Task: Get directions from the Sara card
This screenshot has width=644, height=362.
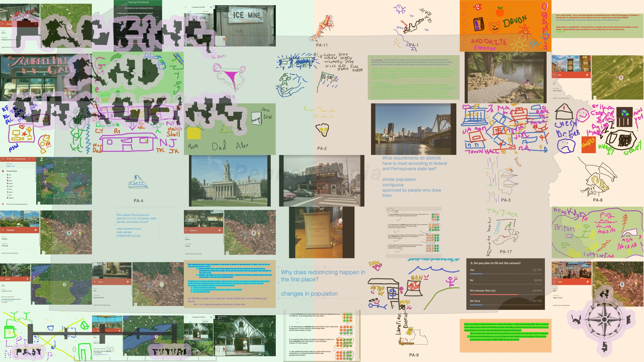Action: point(128,282)
